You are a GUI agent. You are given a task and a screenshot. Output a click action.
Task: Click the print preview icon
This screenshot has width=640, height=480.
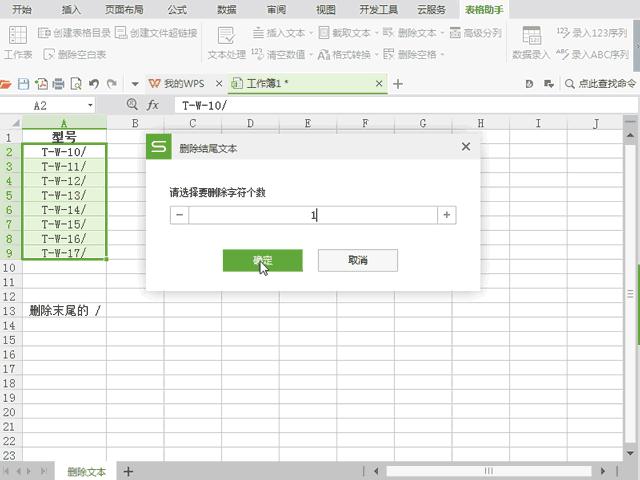pyautogui.click(x=76, y=84)
